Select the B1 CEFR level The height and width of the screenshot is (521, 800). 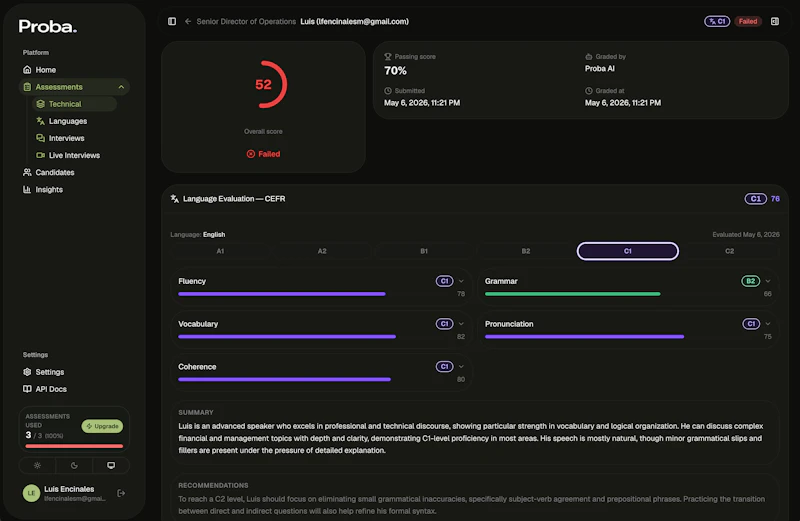click(x=424, y=251)
